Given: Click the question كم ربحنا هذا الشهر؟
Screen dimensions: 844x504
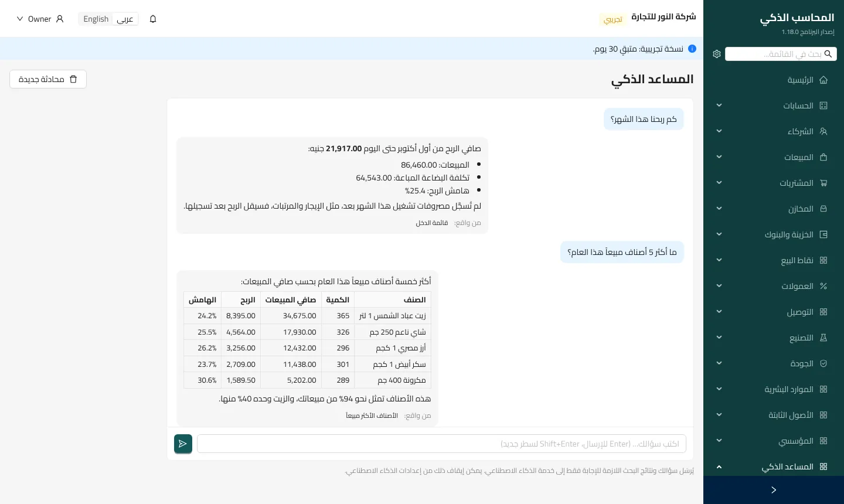Looking at the screenshot, I should pyautogui.click(x=644, y=119).
